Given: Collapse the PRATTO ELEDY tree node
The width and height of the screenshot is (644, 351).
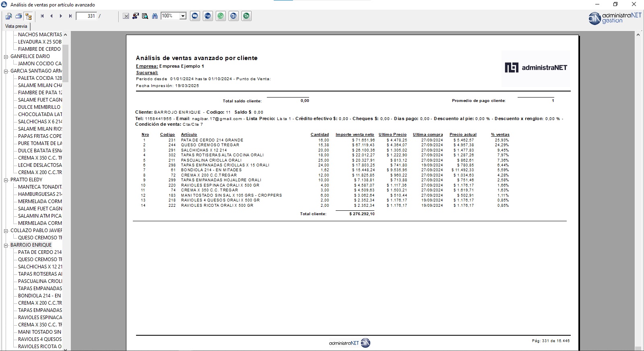Looking at the screenshot, I should 6,180.
